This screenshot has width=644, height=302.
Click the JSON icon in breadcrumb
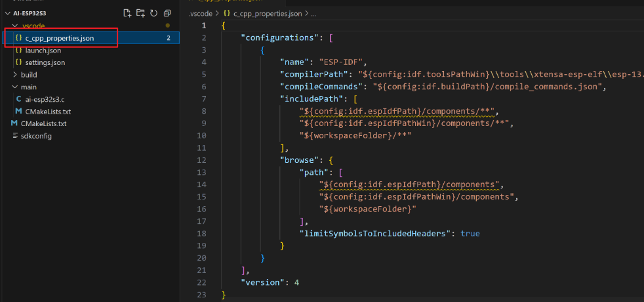[x=227, y=14]
